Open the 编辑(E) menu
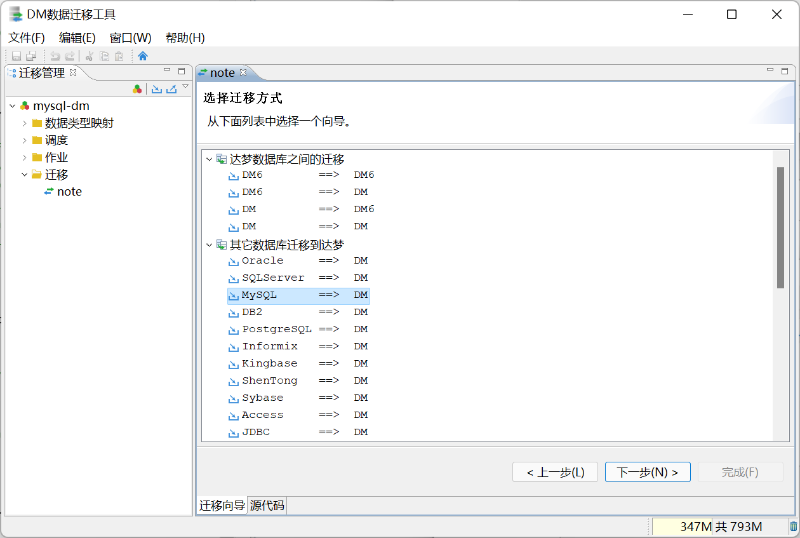This screenshot has height=538, width=800. [x=77, y=38]
